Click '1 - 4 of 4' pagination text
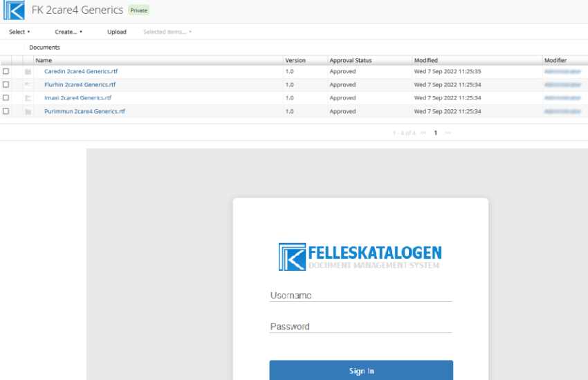This screenshot has width=588, height=380. pos(404,133)
